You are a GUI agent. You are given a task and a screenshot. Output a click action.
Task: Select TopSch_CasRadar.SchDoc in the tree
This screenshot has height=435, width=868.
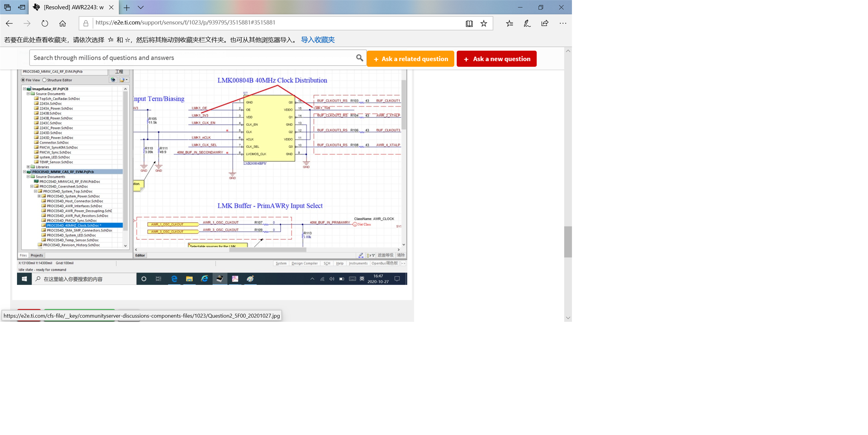(x=60, y=99)
